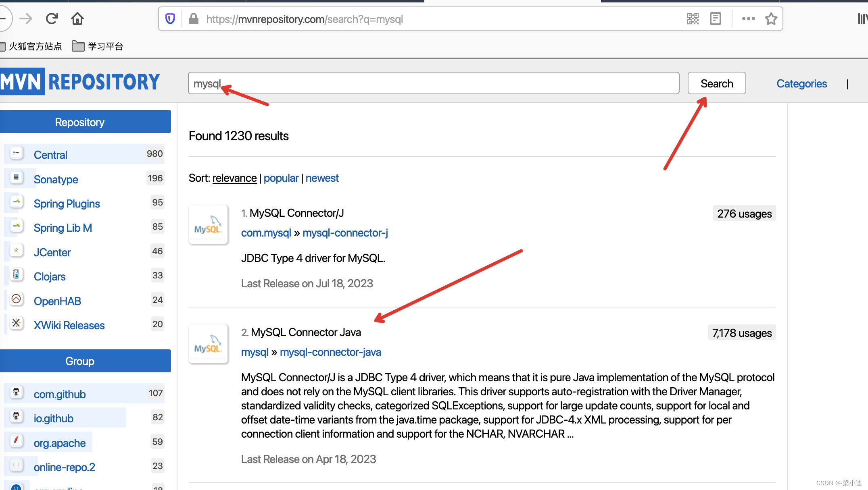Click the browser forward arrow
Image resolution: width=868 pixels, height=490 pixels.
pyautogui.click(x=26, y=19)
